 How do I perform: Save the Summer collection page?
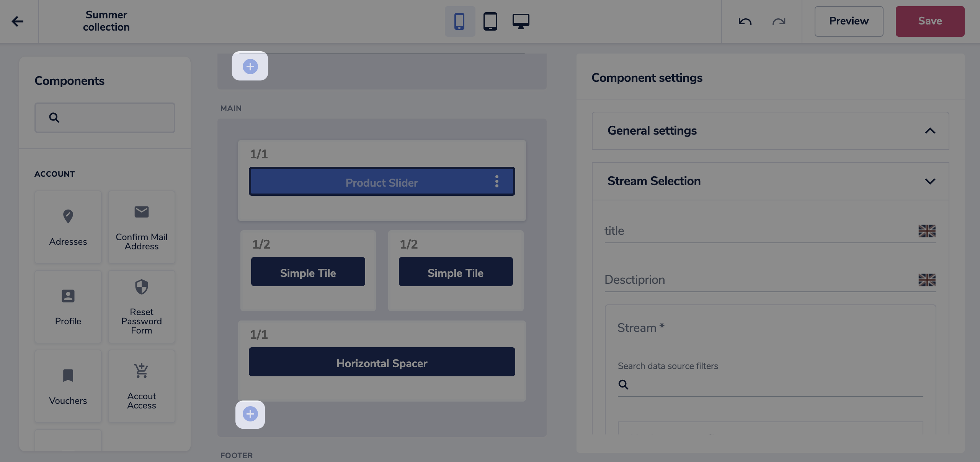(x=930, y=21)
